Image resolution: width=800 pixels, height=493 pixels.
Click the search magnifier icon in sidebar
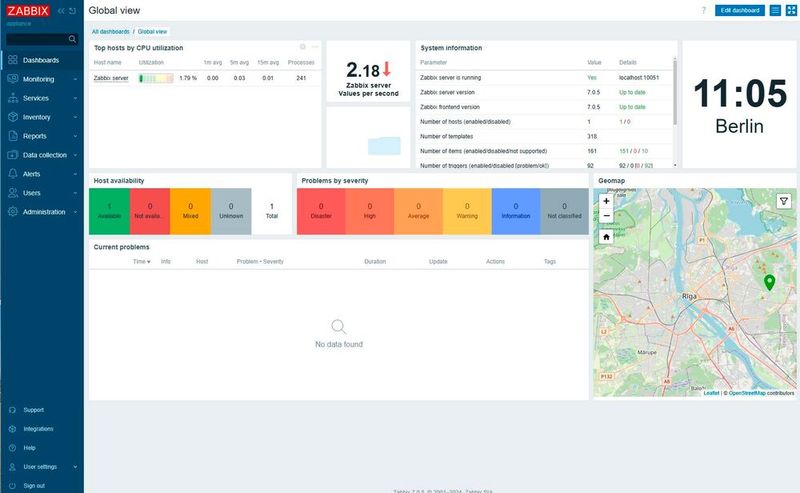tap(72, 39)
